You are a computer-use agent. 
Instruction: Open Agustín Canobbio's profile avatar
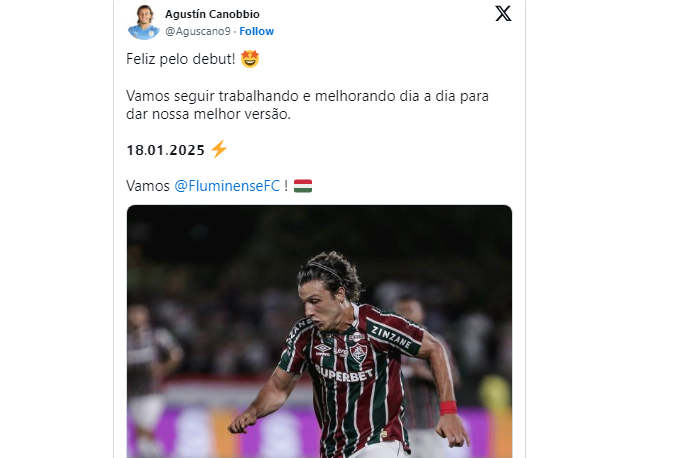coord(144,22)
